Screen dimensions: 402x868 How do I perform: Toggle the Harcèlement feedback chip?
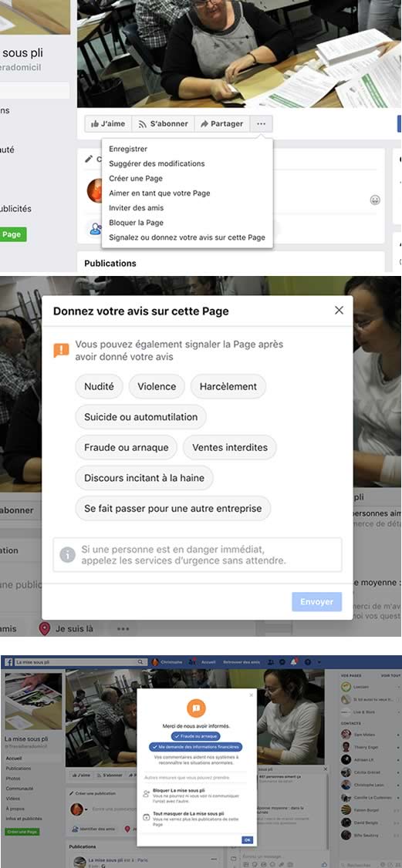pos(228,386)
